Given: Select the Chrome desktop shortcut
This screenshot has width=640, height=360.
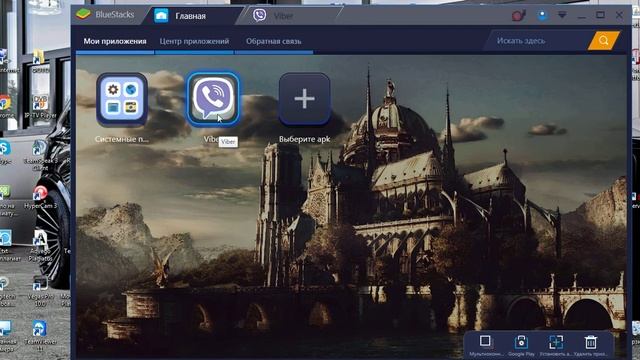Looking at the screenshot, I should point(5,107).
